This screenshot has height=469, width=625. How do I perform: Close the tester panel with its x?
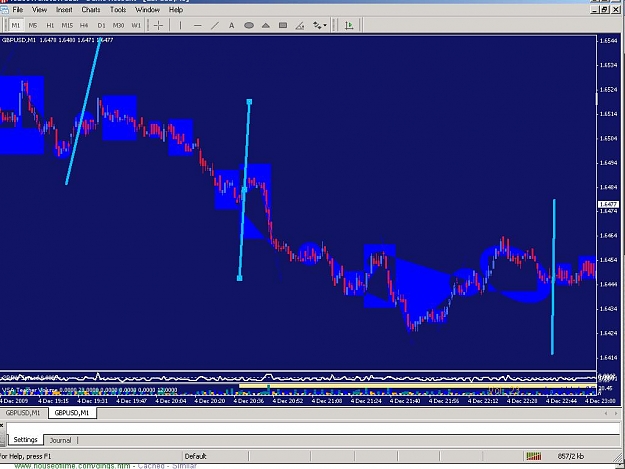(x=2, y=426)
